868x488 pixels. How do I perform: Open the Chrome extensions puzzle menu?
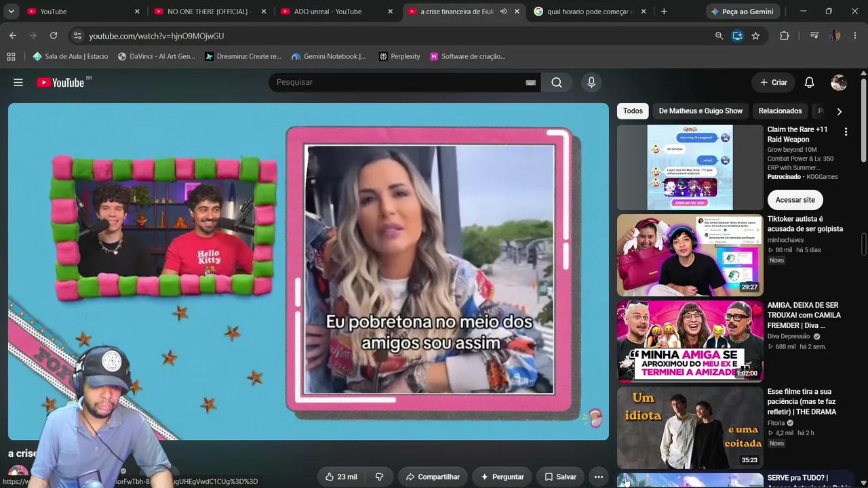pos(785,36)
